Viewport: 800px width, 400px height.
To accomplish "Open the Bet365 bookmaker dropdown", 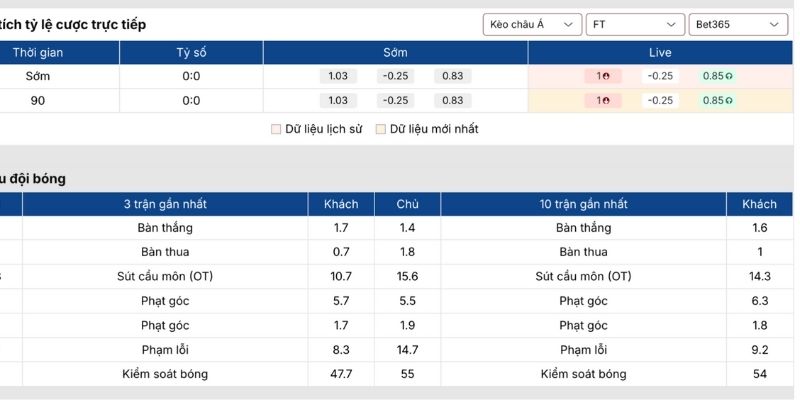I will 738,24.
